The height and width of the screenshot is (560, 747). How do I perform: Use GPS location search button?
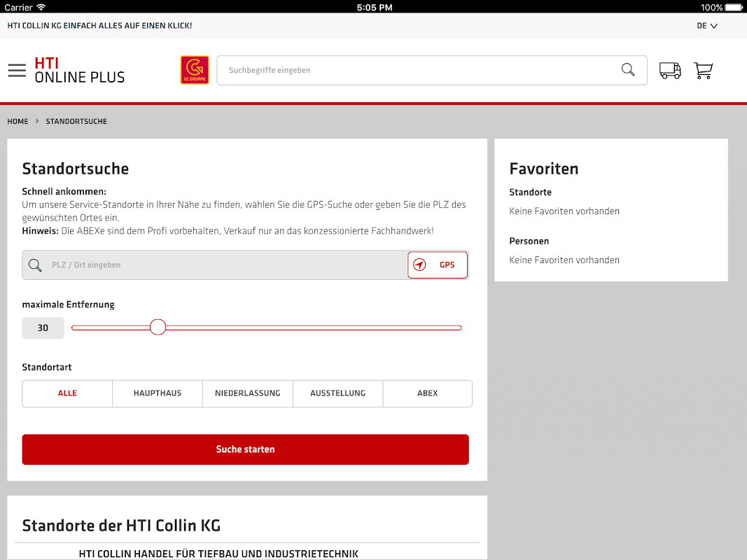coord(438,265)
